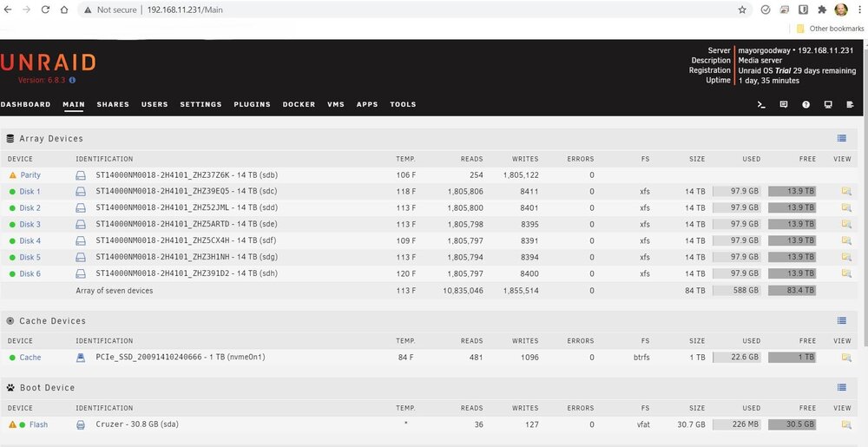Open the system log icon

click(851, 104)
